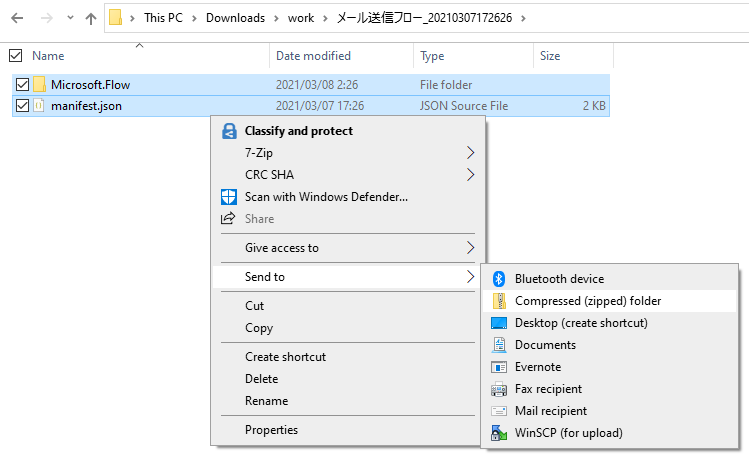Send to Documents
The image size is (749, 459).
545,345
